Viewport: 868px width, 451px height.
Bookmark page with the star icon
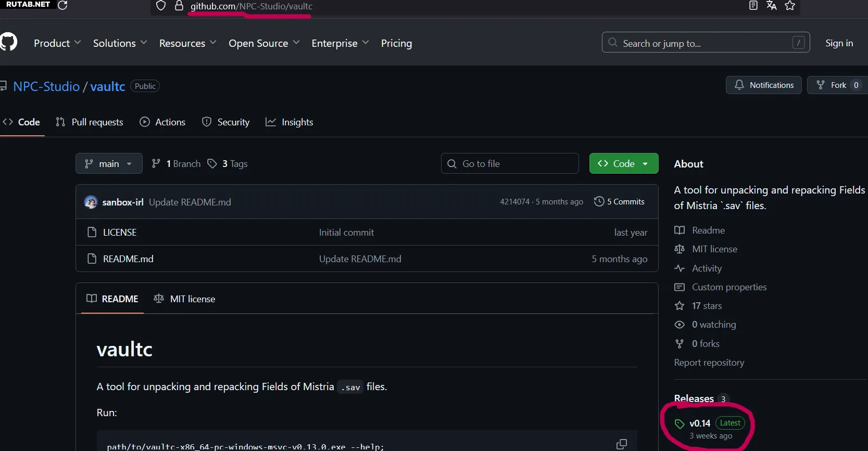point(790,6)
